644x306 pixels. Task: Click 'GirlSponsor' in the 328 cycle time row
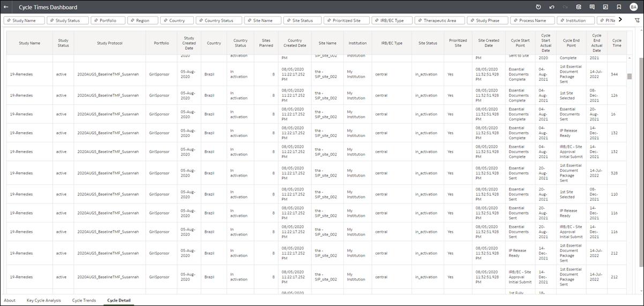pos(160,173)
